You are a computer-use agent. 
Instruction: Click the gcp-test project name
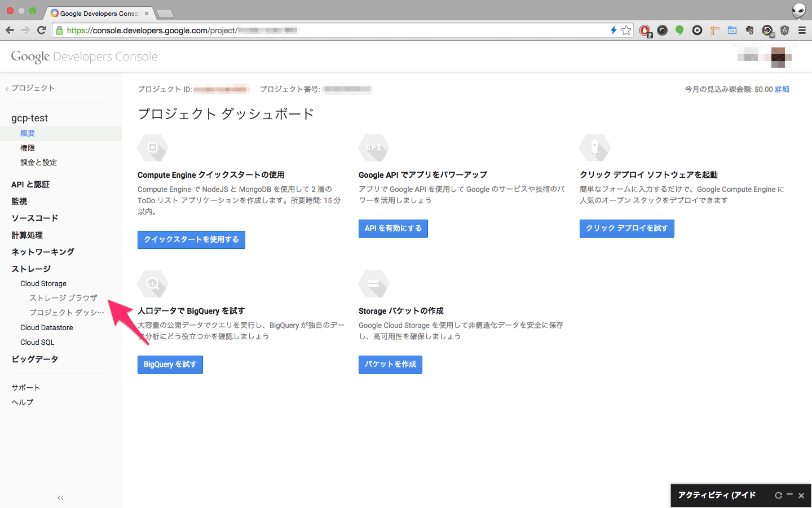pos(29,118)
